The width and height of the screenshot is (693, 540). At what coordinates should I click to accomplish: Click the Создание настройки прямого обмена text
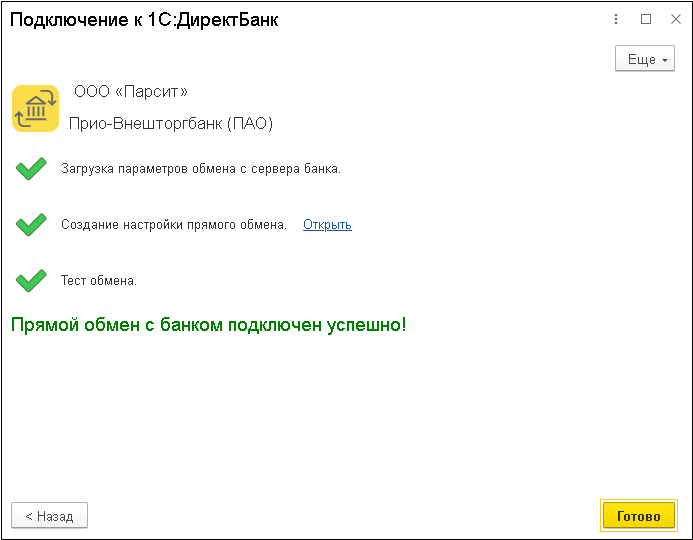point(174,224)
